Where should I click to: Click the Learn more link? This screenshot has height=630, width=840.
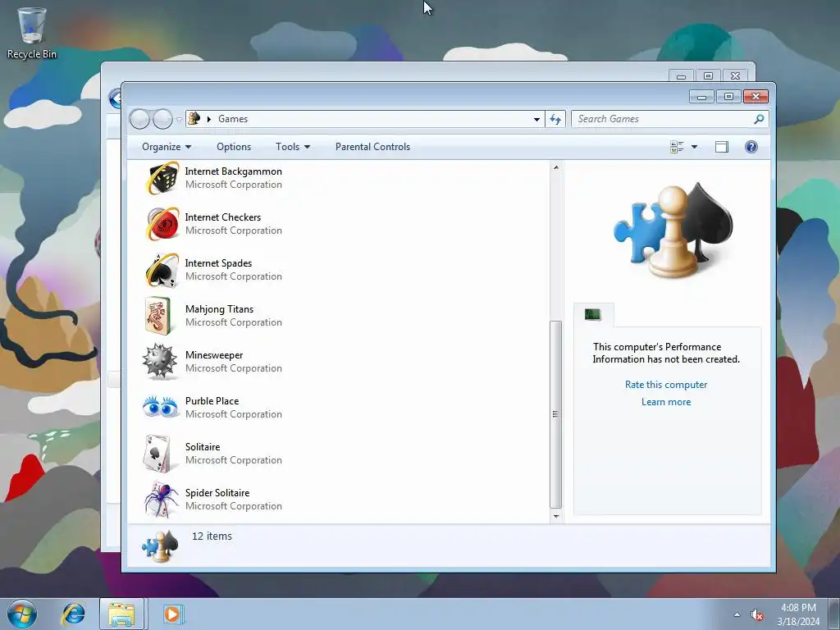click(666, 402)
